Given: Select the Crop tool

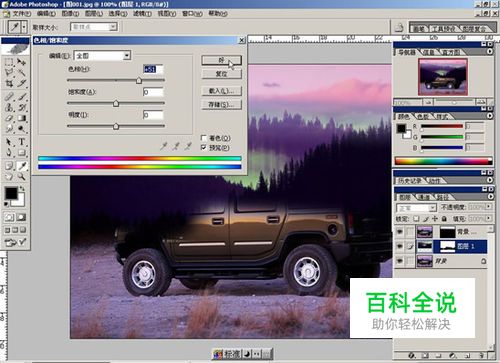Looking at the screenshot, I should coord(9,83).
